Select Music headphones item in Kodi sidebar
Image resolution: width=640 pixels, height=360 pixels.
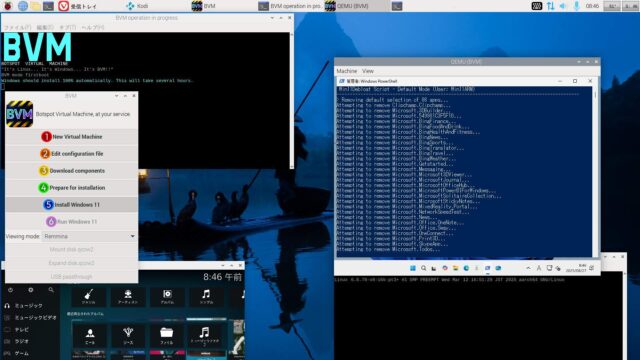[x=29, y=305]
